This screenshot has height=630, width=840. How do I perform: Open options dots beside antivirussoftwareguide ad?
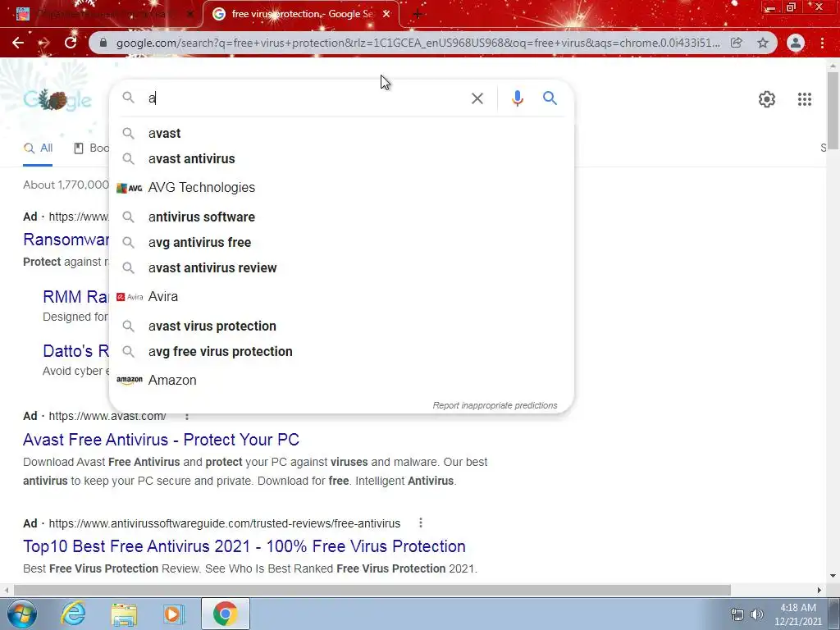421,523
